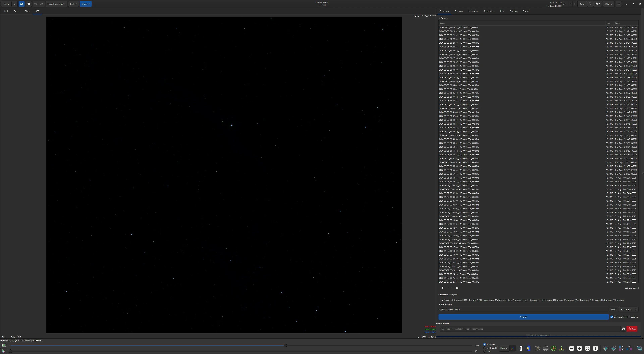Select the MIPS-LO/HI radio button
Screen dimensions: 644x354
485,348
